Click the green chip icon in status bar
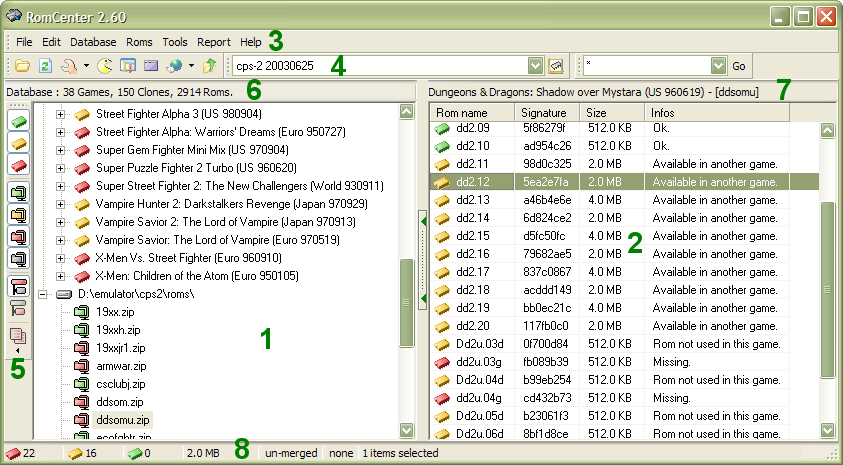The image size is (843, 465). tap(134, 453)
